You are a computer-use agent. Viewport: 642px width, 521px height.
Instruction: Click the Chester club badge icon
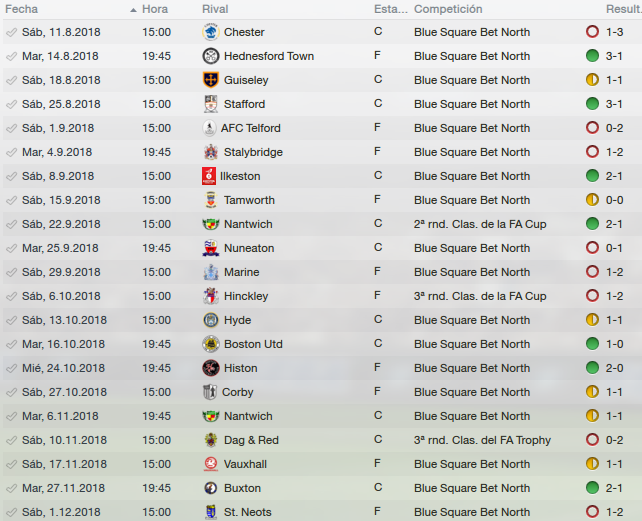point(210,32)
